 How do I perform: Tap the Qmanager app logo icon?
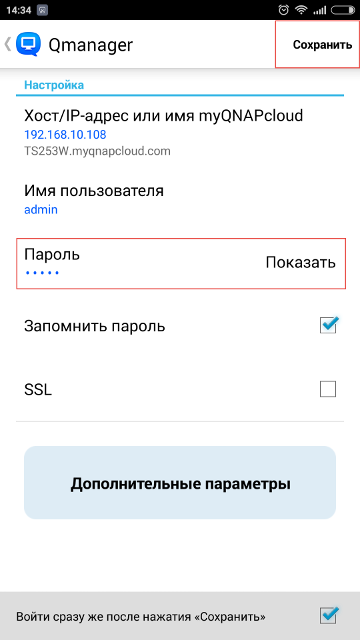29,44
